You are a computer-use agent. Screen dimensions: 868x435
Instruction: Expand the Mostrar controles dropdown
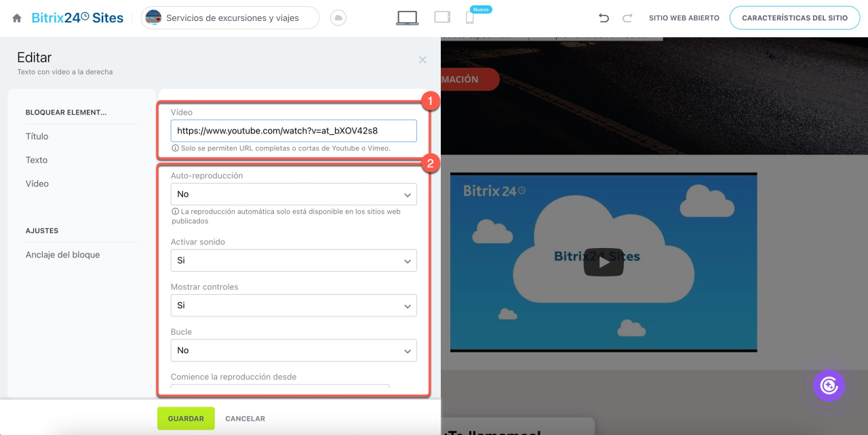coord(293,306)
